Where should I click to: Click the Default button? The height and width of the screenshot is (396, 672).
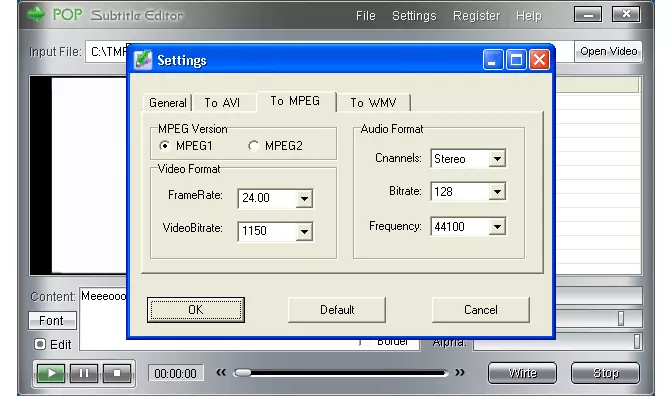click(x=337, y=310)
